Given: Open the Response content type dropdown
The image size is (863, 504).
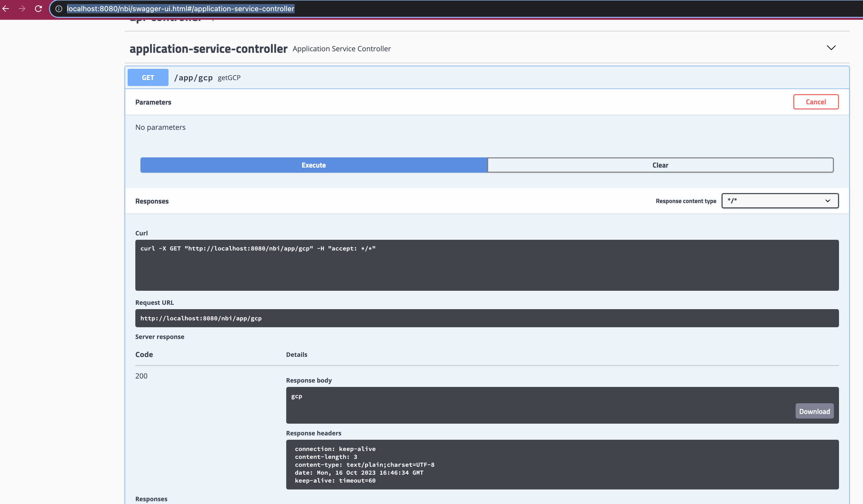Looking at the screenshot, I should [x=780, y=201].
